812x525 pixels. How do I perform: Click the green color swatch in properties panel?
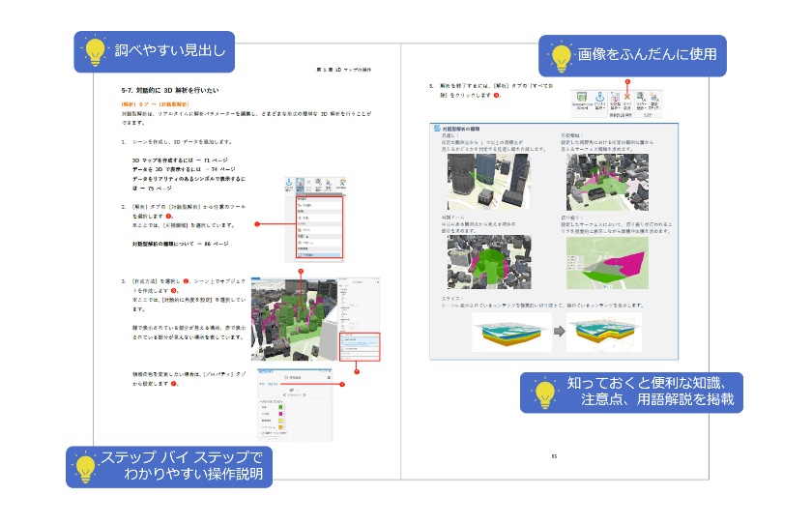pos(282,407)
